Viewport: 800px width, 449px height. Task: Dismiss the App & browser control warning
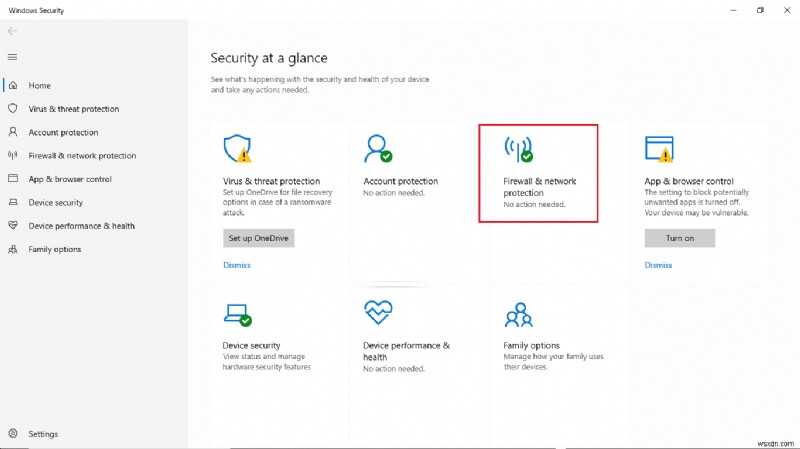658,265
